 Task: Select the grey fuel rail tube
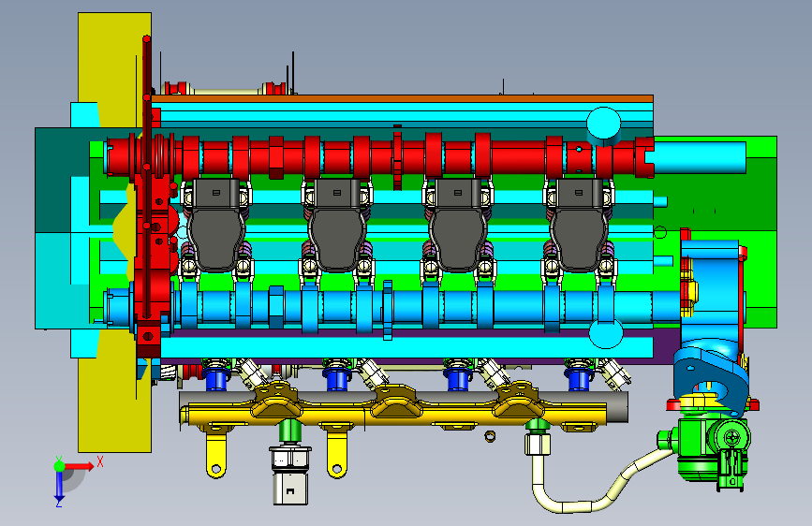[619, 406]
